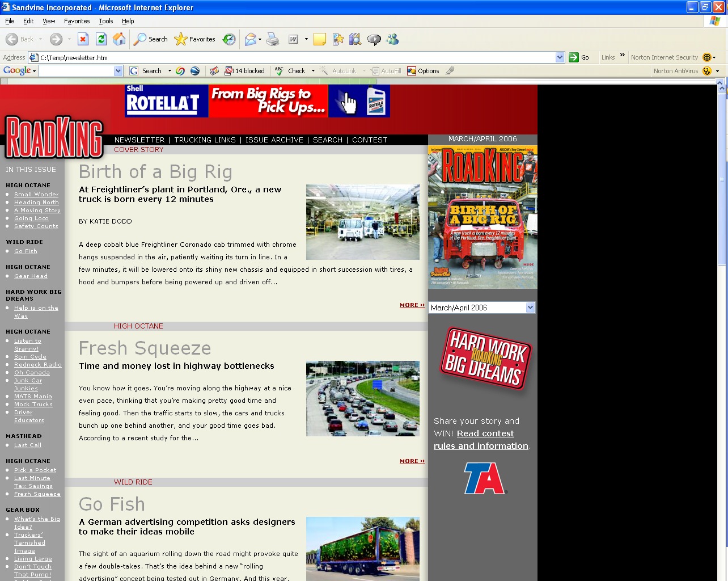Screen dimensions: 728x581
Task: Open the Tools menu
Action: [105, 21]
